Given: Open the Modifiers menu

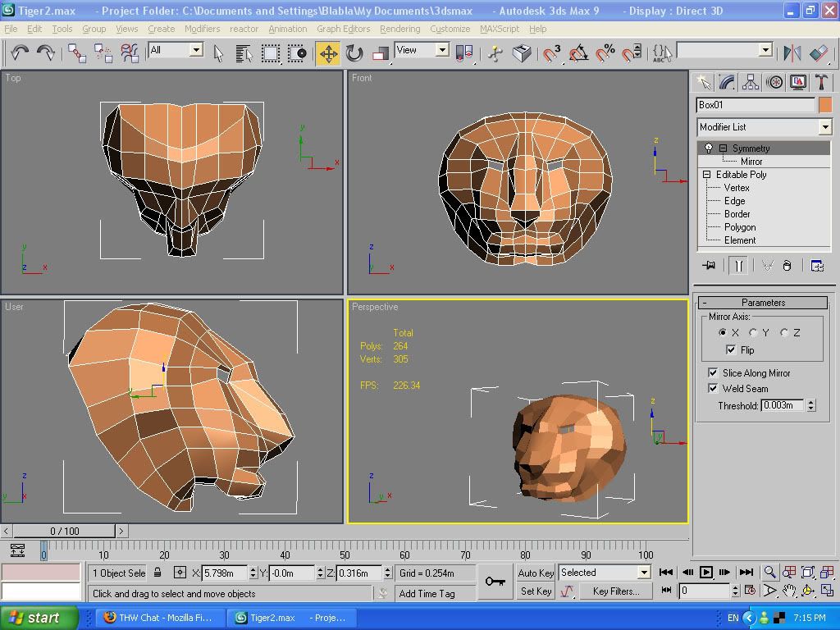Looking at the screenshot, I should 202,29.
